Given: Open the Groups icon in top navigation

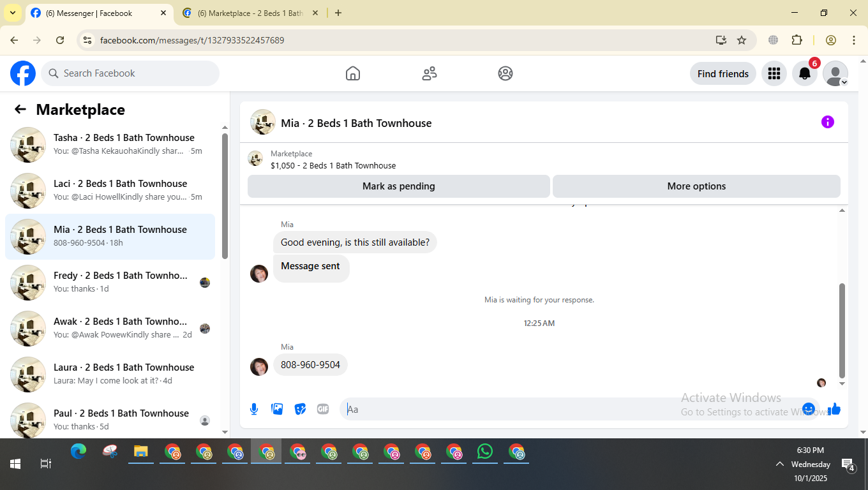Looking at the screenshot, I should pyautogui.click(x=505, y=73).
